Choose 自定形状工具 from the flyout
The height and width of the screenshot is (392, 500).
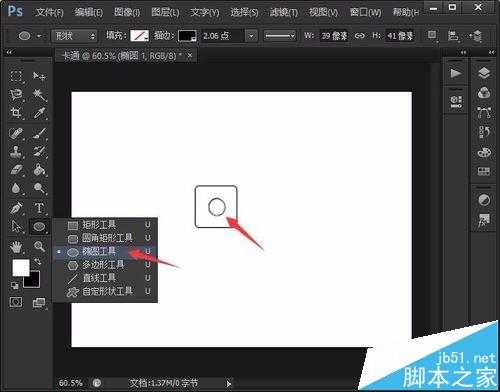coord(106,291)
